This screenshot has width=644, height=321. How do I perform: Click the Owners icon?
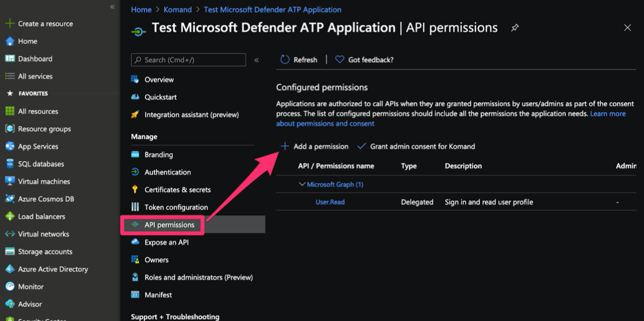point(135,260)
